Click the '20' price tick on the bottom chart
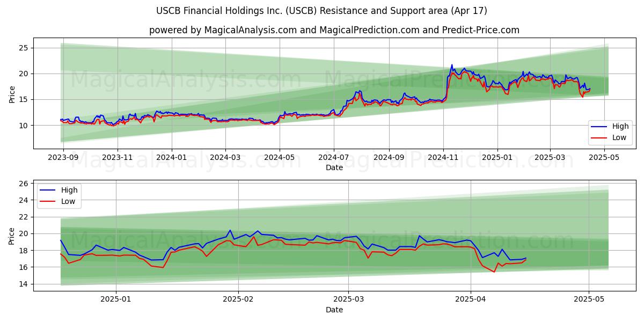This screenshot has height=322, width=644. (24, 233)
